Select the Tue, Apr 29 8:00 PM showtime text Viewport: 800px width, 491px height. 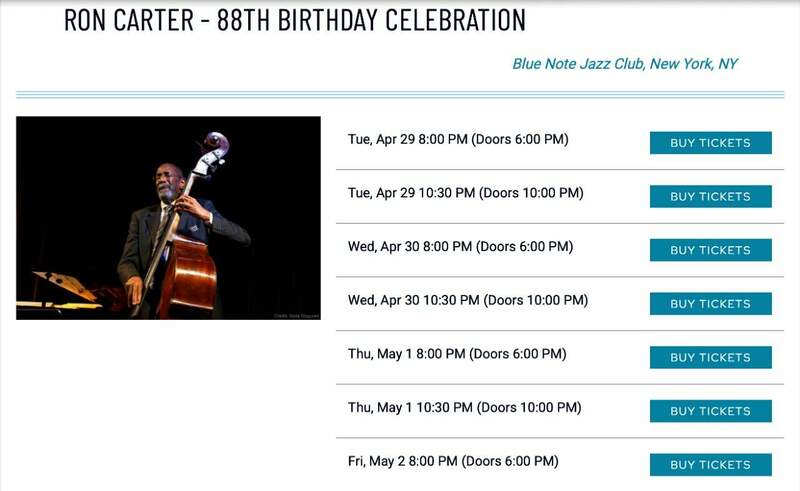tap(457, 139)
